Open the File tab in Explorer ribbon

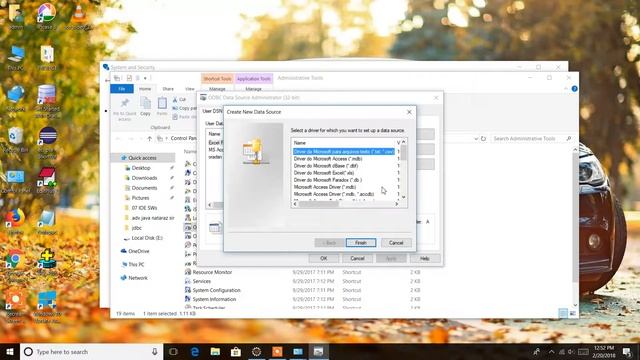[x=122, y=89]
